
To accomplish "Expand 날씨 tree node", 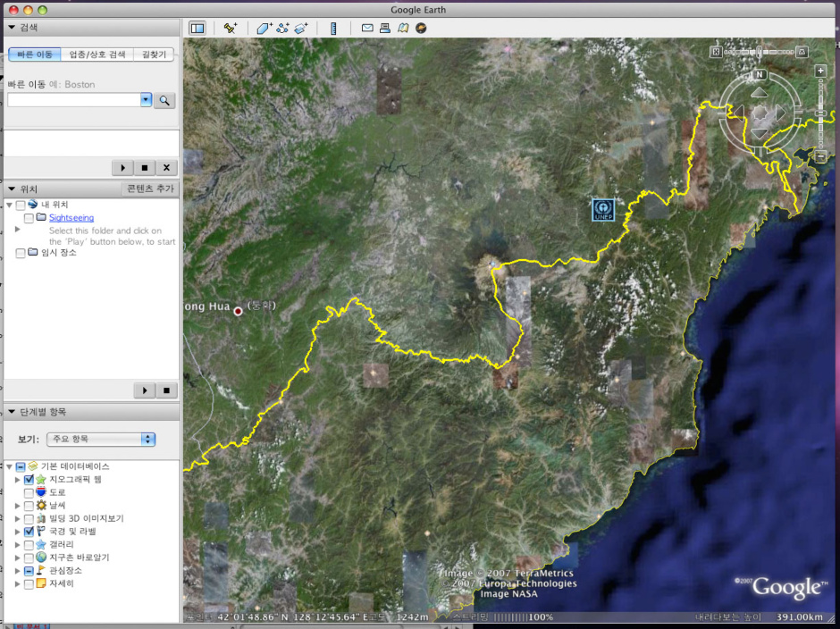I will coord(18,506).
